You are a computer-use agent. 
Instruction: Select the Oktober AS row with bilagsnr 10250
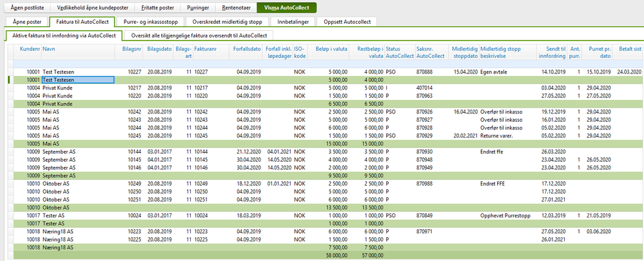(329, 191)
